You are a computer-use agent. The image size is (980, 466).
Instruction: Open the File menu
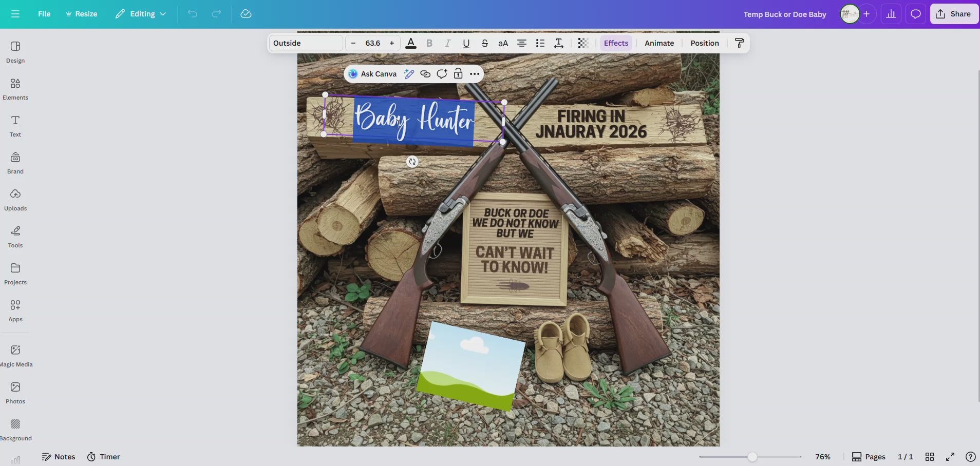click(x=44, y=14)
